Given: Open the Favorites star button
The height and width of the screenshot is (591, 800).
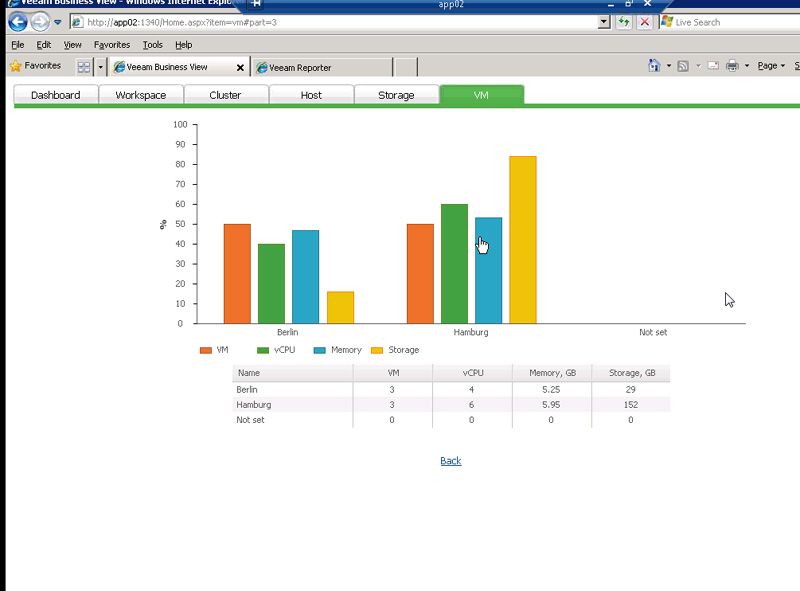Looking at the screenshot, I should 35,67.
